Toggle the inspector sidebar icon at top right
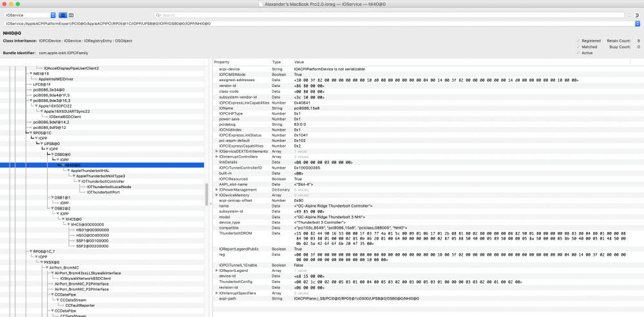Image resolution: width=644 pixels, height=317 pixels. [637, 15]
